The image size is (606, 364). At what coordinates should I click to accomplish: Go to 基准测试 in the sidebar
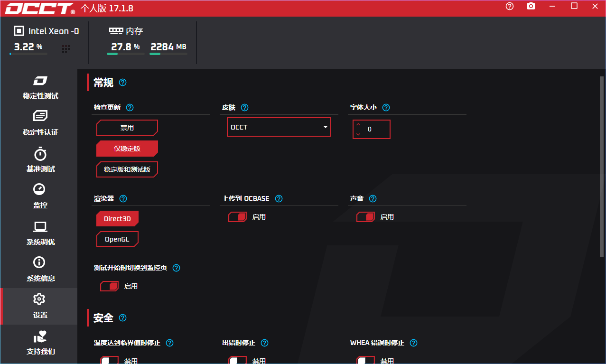pos(40,160)
